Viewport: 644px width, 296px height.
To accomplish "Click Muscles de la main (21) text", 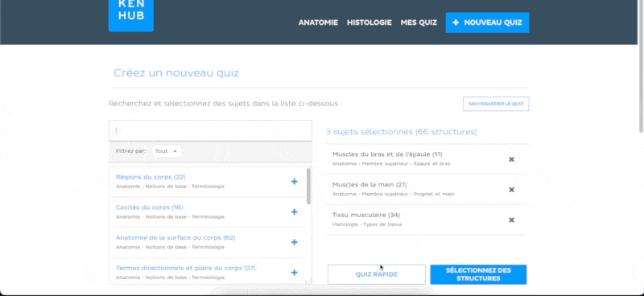I will 369,185.
